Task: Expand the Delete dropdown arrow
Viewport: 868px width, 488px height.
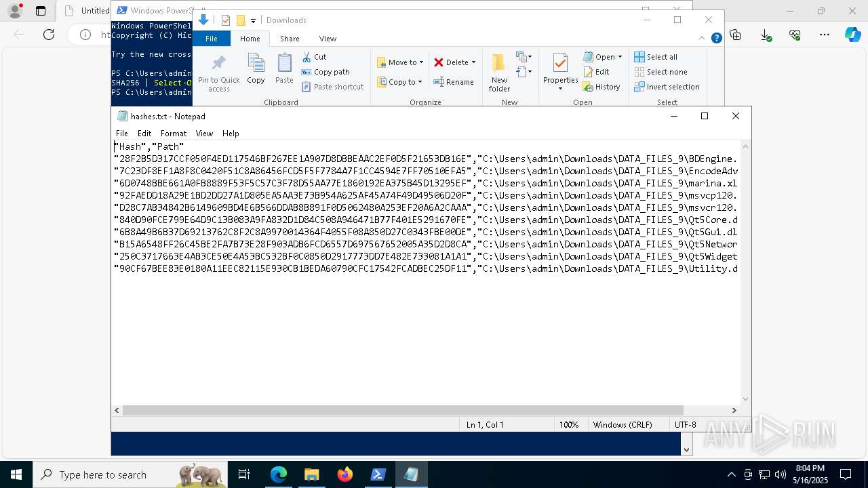Action: point(473,62)
